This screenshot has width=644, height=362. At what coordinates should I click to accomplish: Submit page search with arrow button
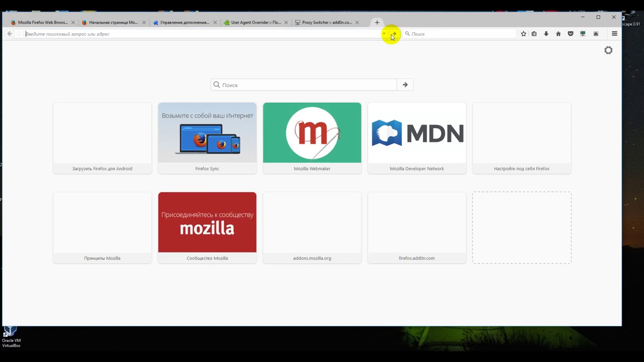click(405, 84)
